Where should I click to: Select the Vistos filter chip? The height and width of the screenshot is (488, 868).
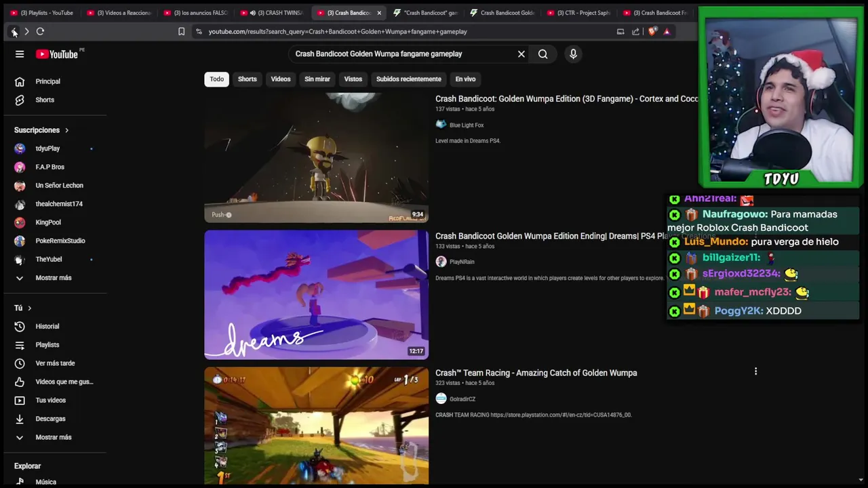[353, 79]
